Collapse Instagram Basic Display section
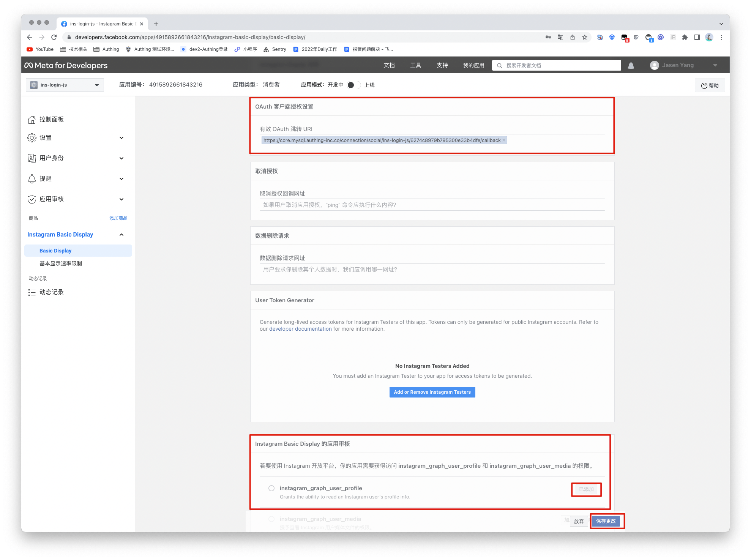 coord(121,235)
